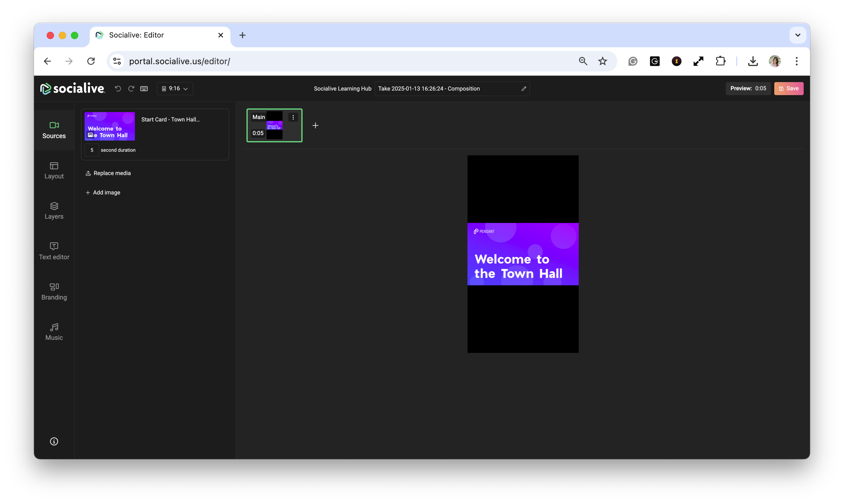844x504 pixels.
Task: Click the Socialive logo
Action: [x=72, y=89]
